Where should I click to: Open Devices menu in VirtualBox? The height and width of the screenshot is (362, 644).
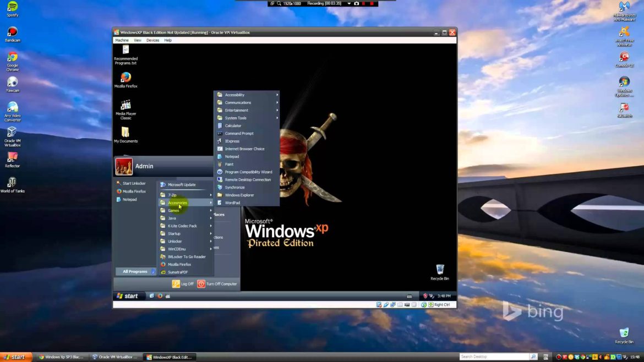tap(153, 40)
